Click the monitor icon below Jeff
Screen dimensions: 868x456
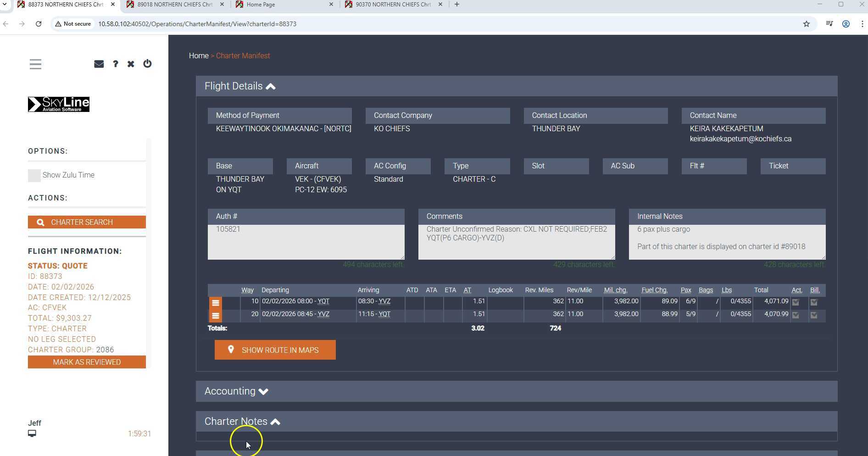tap(32, 434)
